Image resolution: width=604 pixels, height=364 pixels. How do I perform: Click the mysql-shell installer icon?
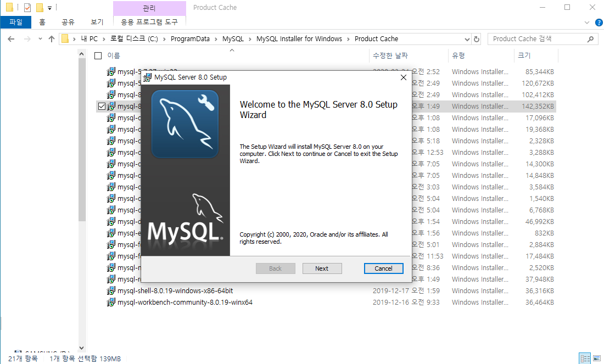111,291
